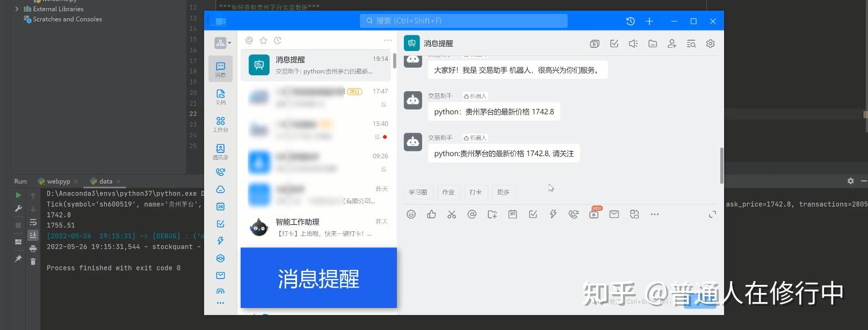868x330 pixels.
Task: Click the chat message scrollbar
Action: [x=721, y=165]
